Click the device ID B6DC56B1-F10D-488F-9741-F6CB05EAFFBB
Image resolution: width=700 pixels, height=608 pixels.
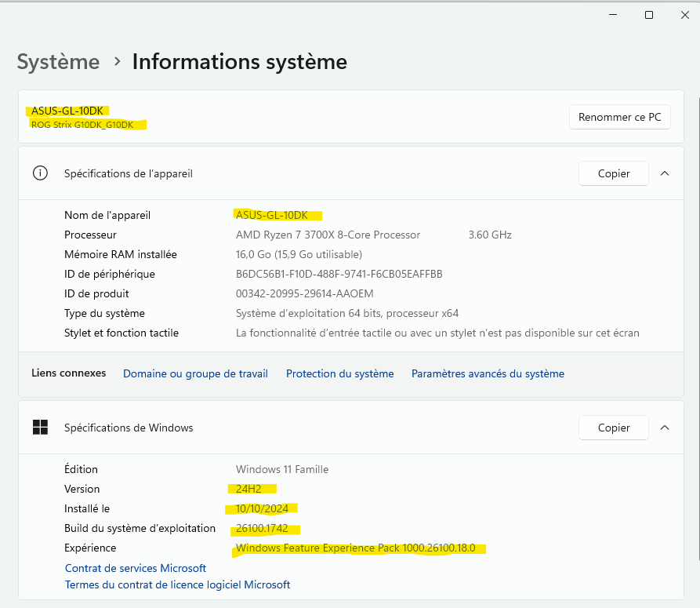coord(339,274)
